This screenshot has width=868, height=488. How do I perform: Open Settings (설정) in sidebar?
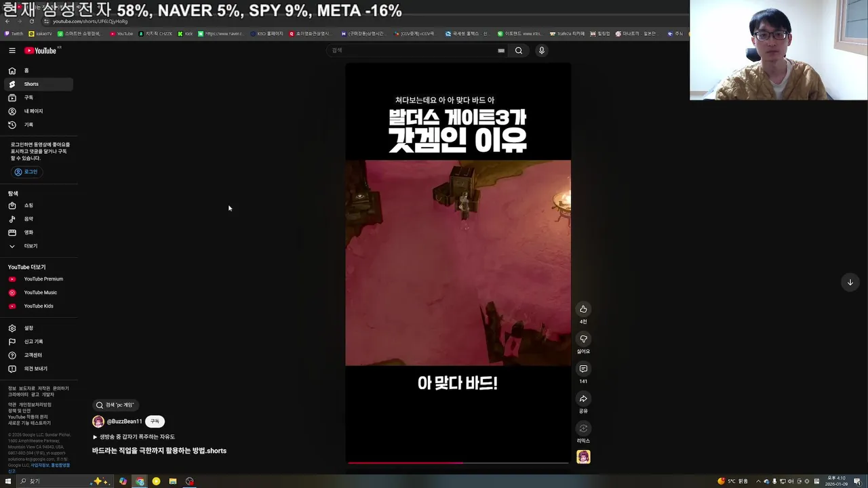pyautogui.click(x=39, y=328)
